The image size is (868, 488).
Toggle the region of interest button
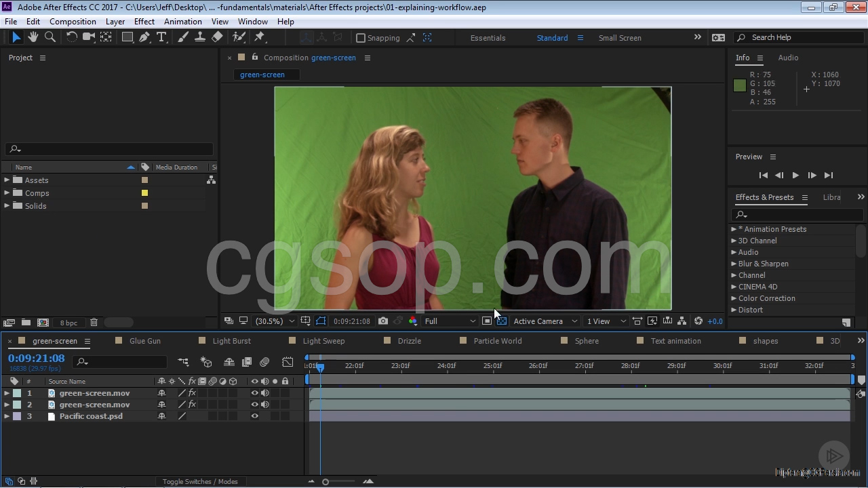click(x=487, y=321)
